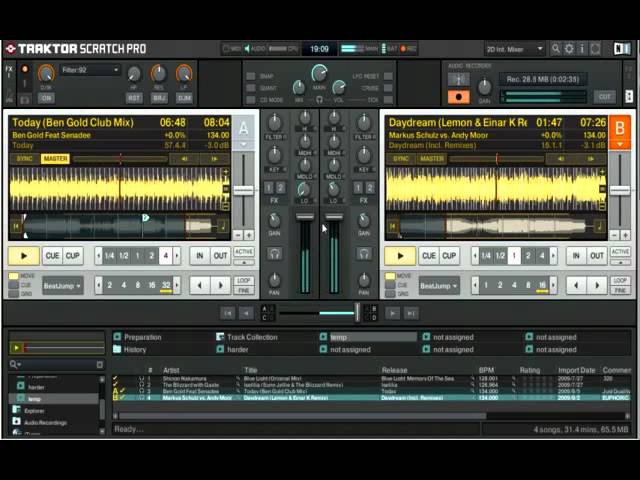Open the Preparation favorite
640x480 pixels.
(138, 337)
